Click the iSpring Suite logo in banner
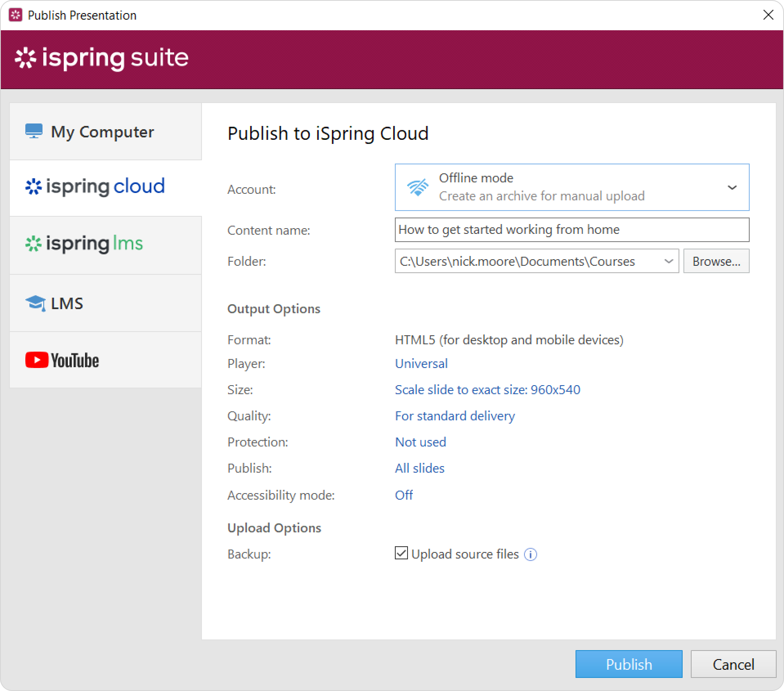This screenshot has height=691, width=784. (102, 58)
